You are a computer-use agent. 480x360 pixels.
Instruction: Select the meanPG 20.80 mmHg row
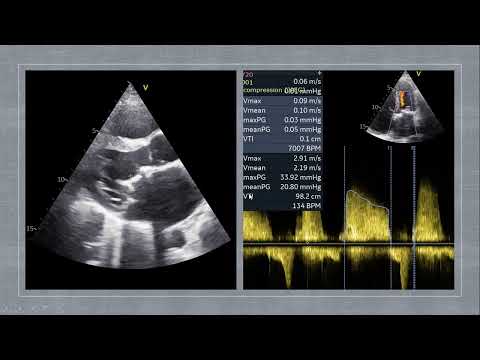coord(282,187)
